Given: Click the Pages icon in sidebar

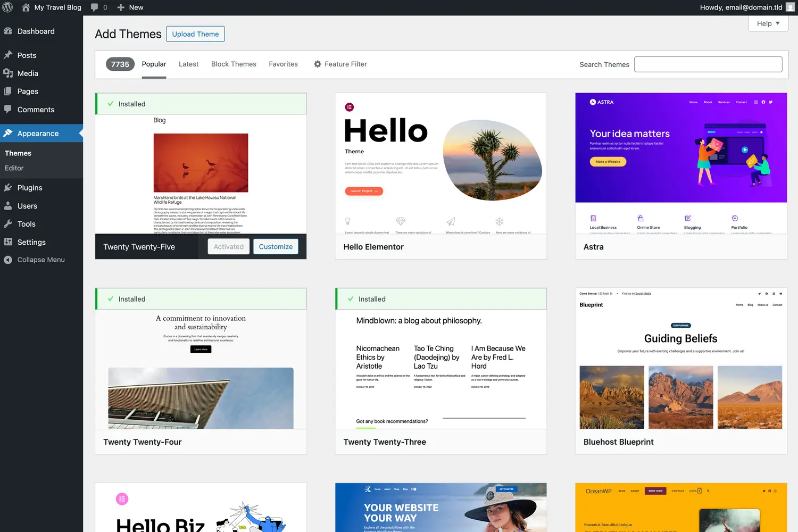Looking at the screenshot, I should 8,92.
